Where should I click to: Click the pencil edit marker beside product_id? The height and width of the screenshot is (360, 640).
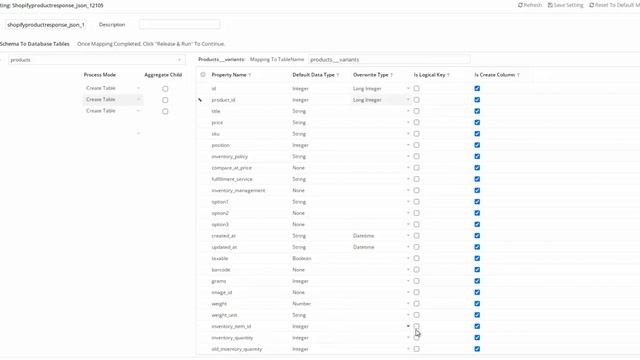click(200, 100)
